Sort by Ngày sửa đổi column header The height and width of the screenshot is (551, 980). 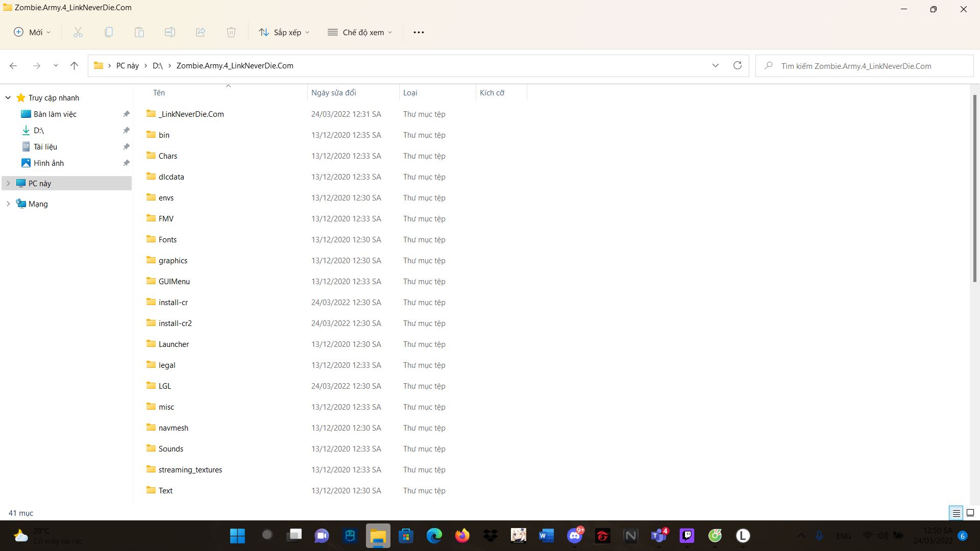[334, 92]
